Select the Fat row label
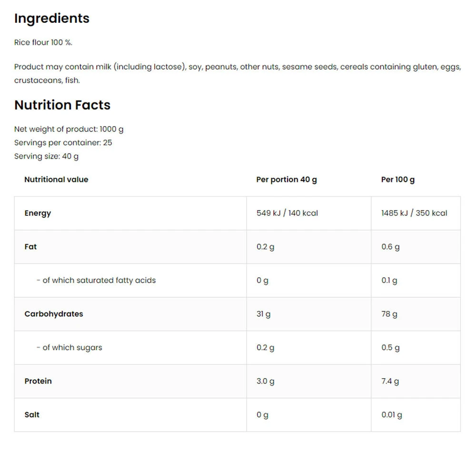Image resolution: width=476 pixels, height=452 pixels. click(x=30, y=247)
